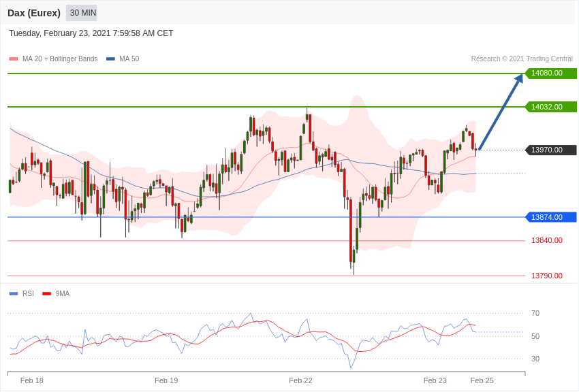Click the MA 20 + Bollinger Bands legend swatch
The width and height of the screenshot is (579, 392).
click(14, 59)
